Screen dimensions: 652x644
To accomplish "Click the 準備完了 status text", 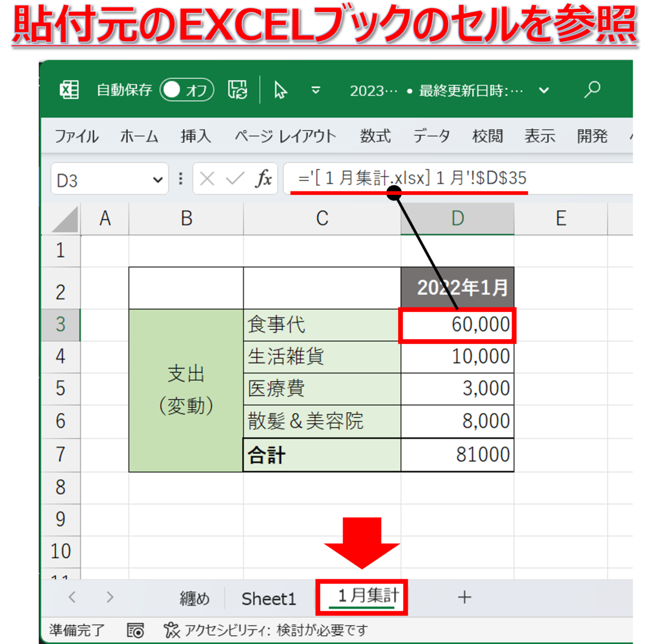I will tap(77, 630).
